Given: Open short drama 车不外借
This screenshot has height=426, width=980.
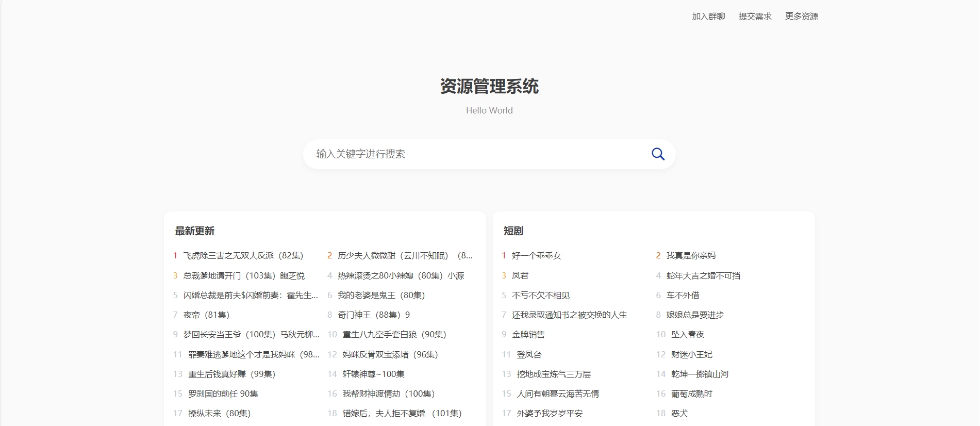Looking at the screenshot, I should [x=683, y=295].
